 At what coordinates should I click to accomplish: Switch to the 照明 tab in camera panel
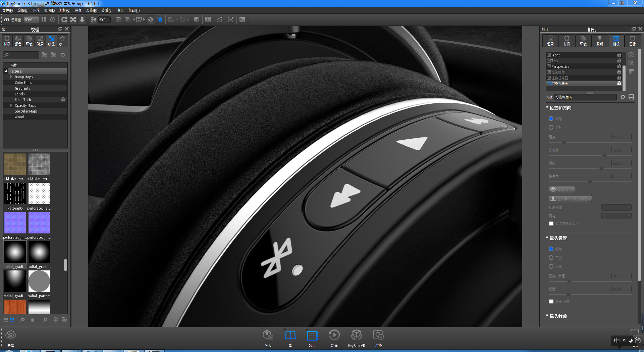click(600, 41)
